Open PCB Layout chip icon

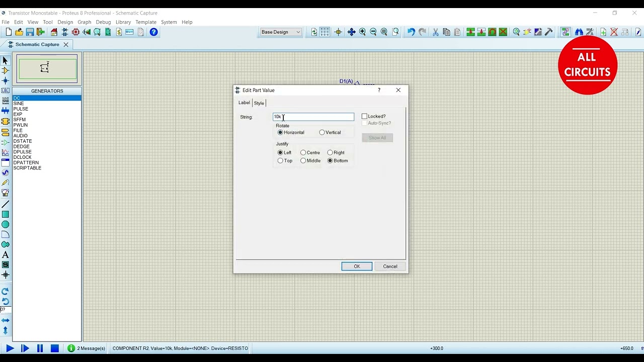coord(76,32)
